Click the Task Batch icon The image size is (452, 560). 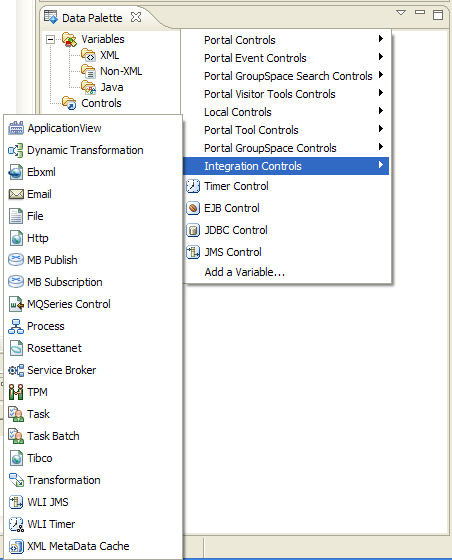(16, 436)
